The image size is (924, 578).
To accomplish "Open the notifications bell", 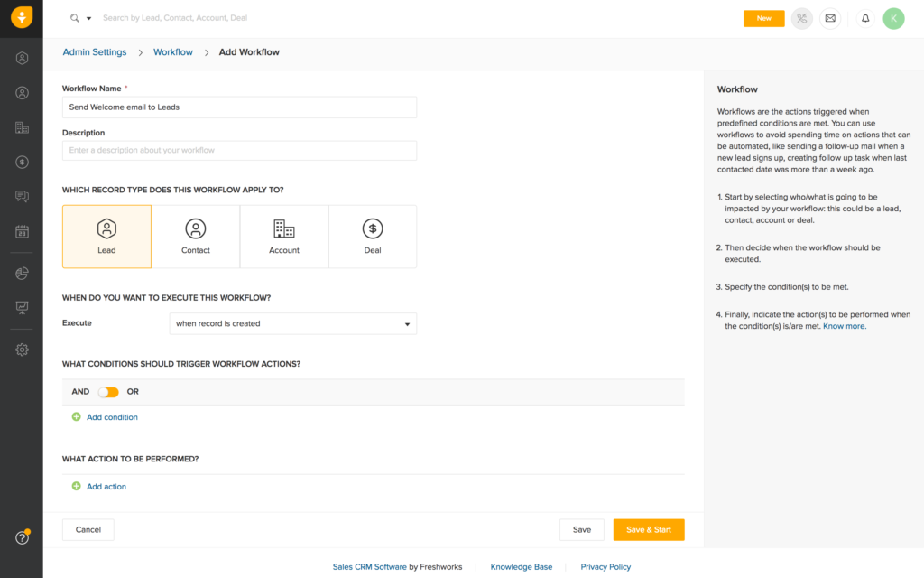I will [x=864, y=18].
